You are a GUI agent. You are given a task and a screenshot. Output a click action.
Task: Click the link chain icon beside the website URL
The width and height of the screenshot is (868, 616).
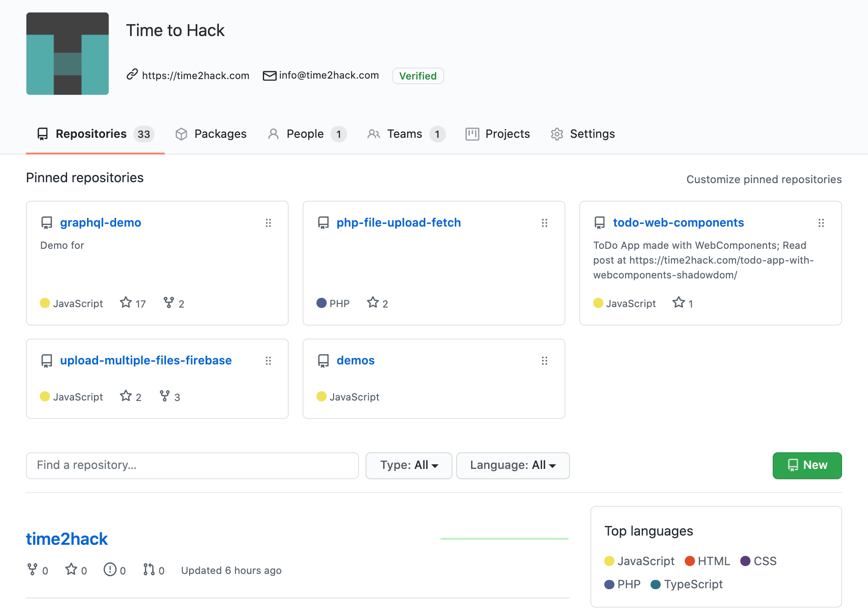[x=132, y=74]
